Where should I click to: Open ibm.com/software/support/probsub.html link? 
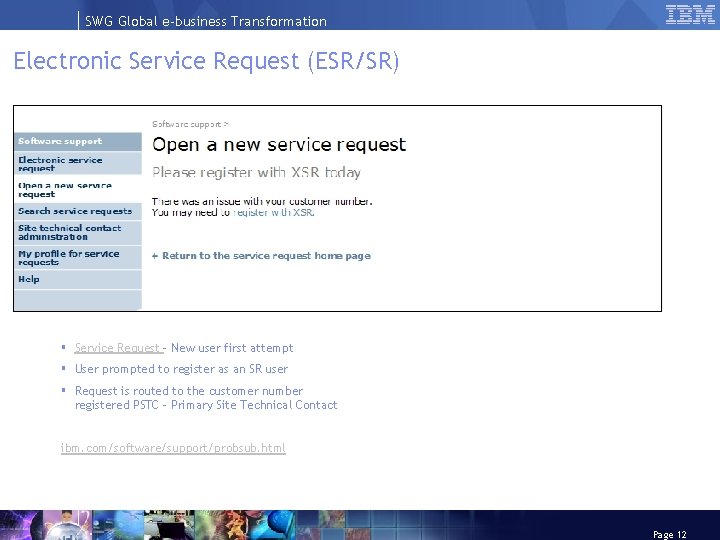click(x=173, y=448)
